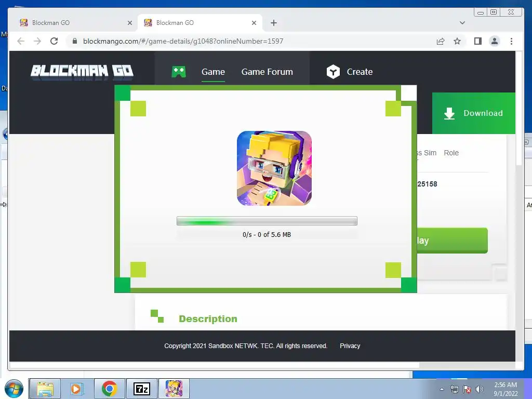Click the Chrome forward arrow
Screen dimensions: 532x399
point(37,41)
